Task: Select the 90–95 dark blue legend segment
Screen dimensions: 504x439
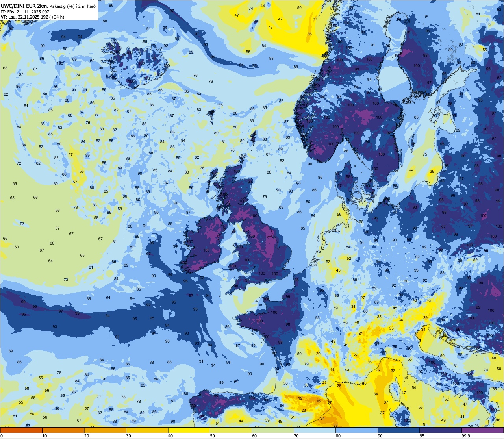Action: pos(398,430)
